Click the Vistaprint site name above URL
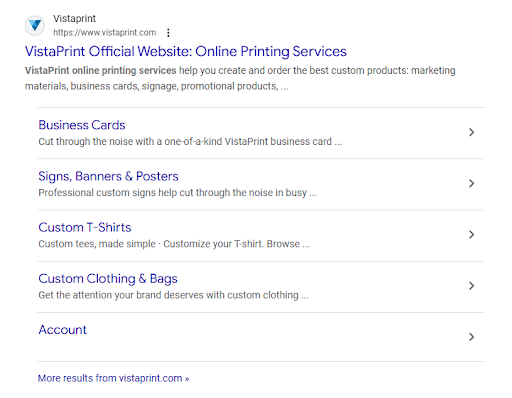Image resolution: width=512 pixels, height=398 pixels. click(74, 19)
